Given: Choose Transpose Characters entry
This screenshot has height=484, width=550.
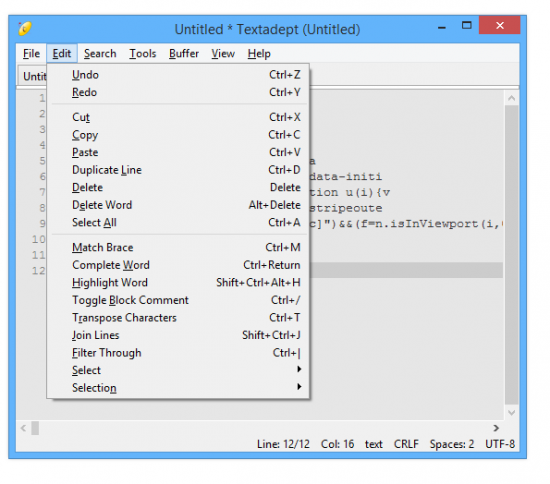Looking at the screenshot, I should point(178,317).
